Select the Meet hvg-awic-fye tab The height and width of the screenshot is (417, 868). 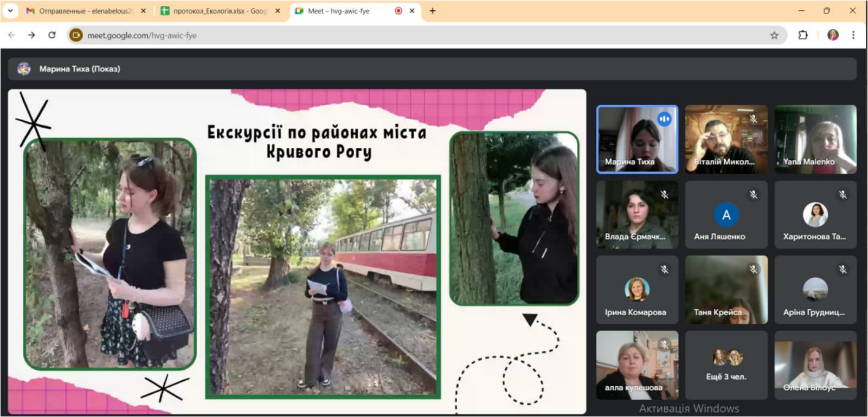(355, 11)
